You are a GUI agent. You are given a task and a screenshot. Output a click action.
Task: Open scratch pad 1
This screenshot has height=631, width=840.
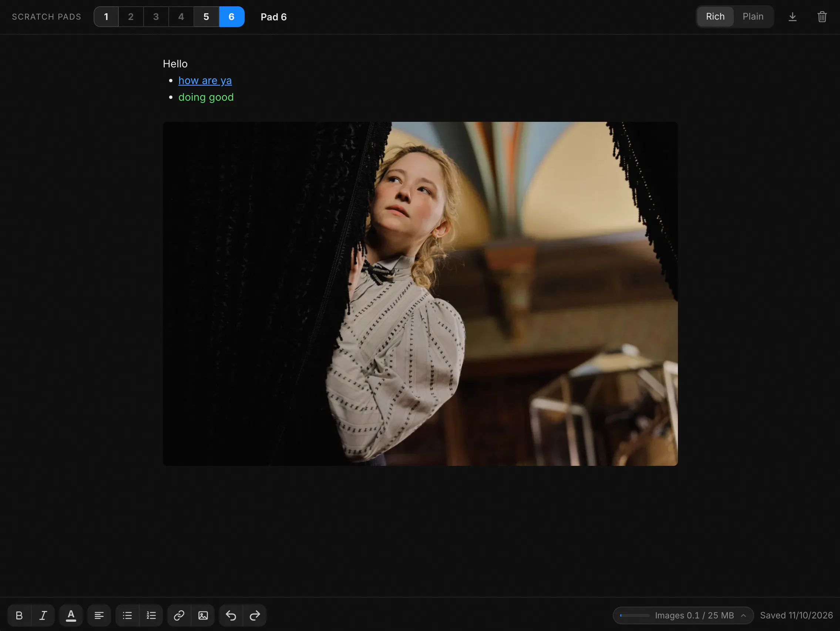106,17
